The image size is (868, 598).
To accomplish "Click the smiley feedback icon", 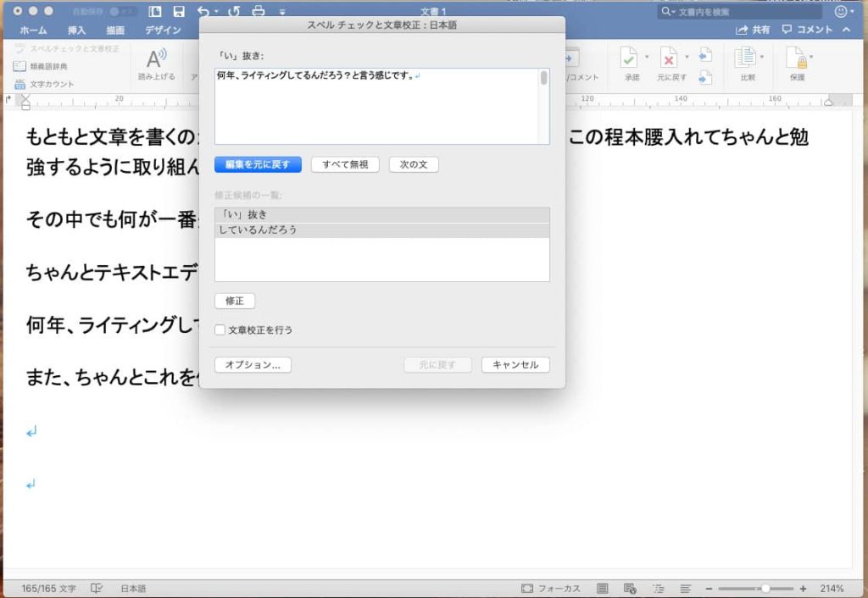I will click(x=841, y=11).
